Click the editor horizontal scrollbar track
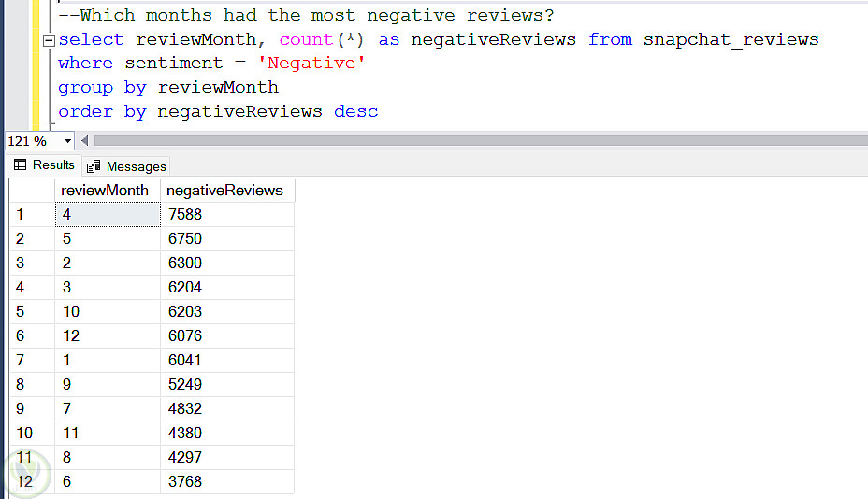868x499 pixels. click(x=481, y=141)
